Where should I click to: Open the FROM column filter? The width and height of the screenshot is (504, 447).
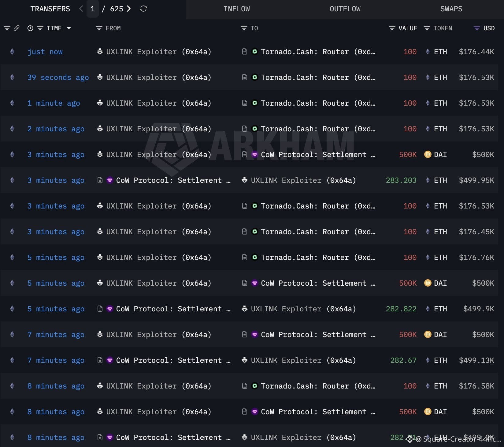tap(99, 28)
